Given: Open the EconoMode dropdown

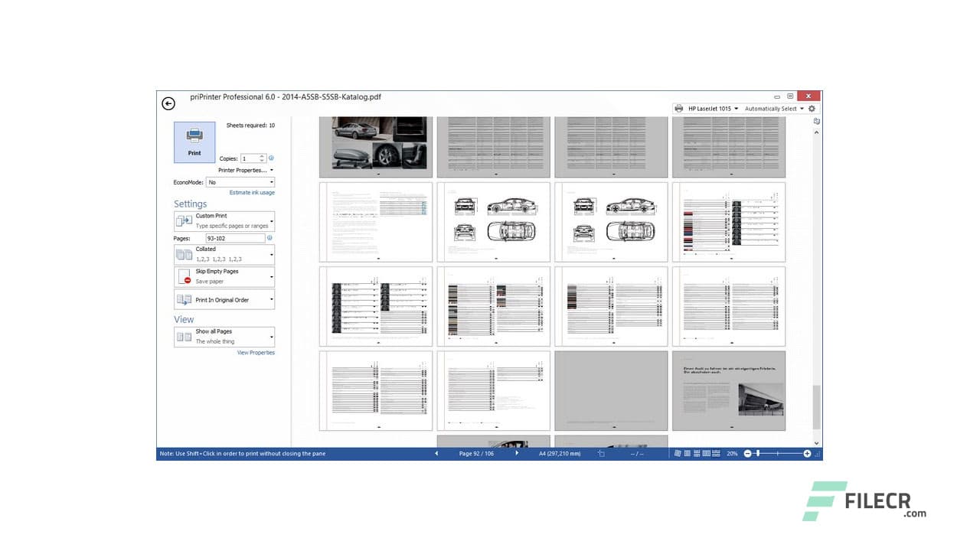Looking at the screenshot, I should tap(270, 182).
